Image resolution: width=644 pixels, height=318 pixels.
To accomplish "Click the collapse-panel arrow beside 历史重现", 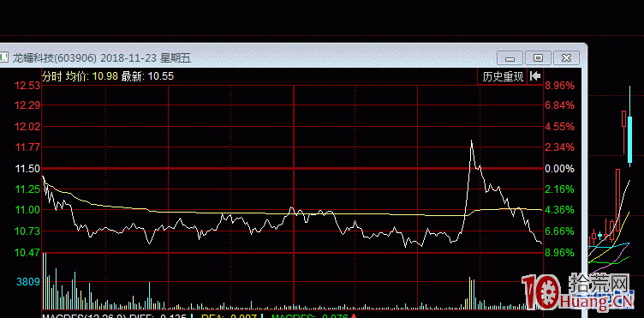I will pyautogui.click(x=534, y=76).
